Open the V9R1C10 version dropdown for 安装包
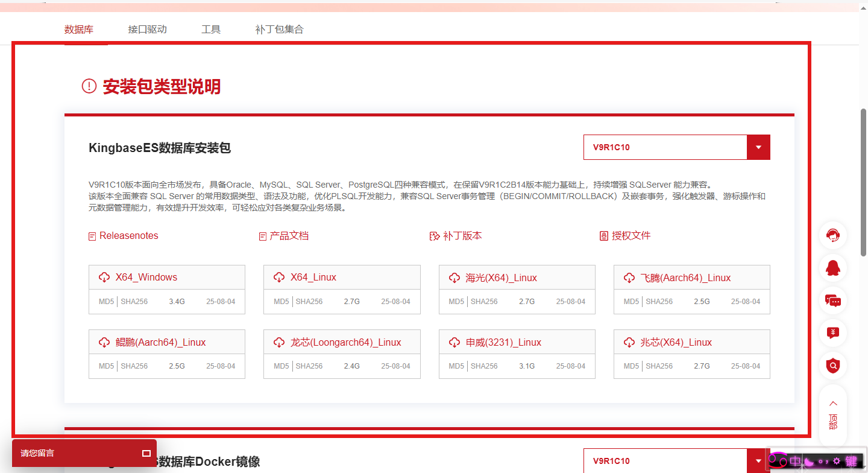This screenshot has height=473, width=868. click(676, 147)
